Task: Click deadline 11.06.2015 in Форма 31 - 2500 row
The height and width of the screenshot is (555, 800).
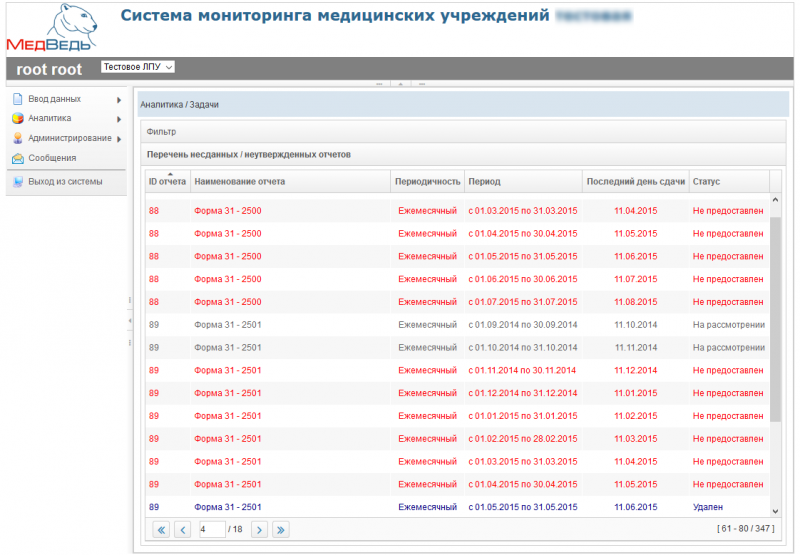Action: point(636,257)
